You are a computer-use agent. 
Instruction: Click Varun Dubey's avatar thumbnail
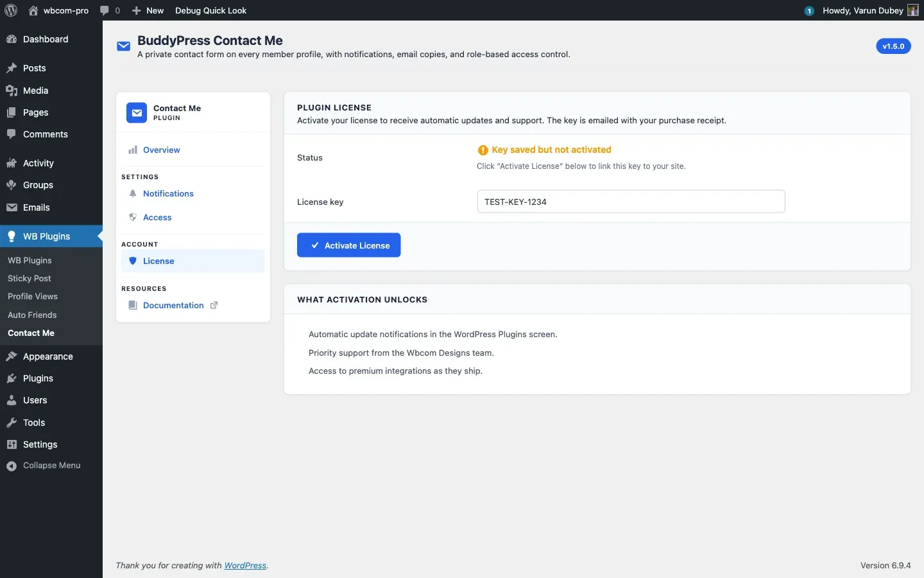pos(913,10)
